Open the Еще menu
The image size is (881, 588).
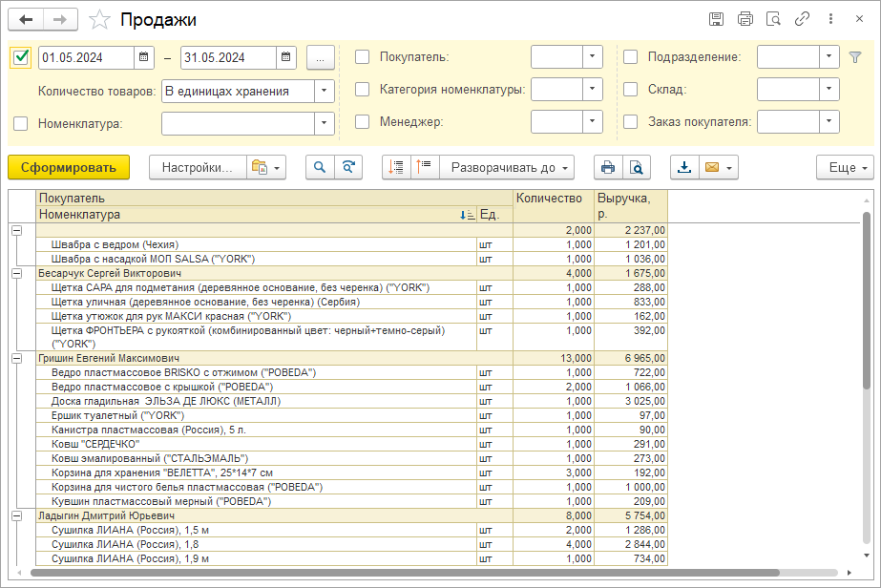(845, 167)
